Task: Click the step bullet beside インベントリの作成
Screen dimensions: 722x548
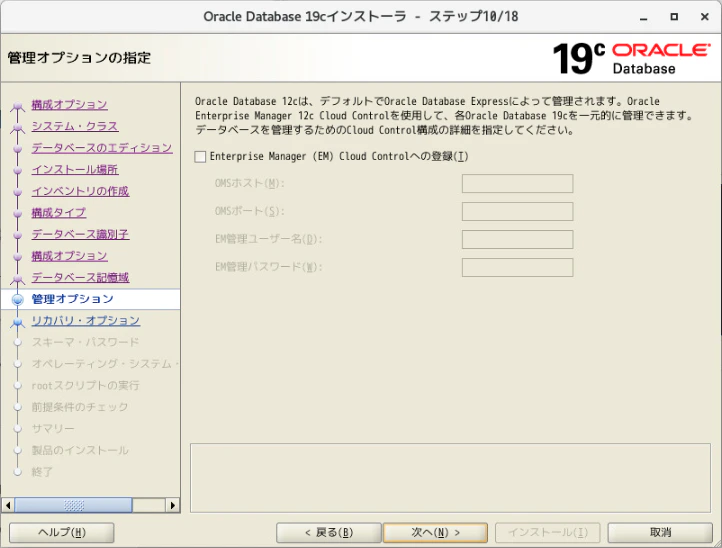Action: click(17, 192)
